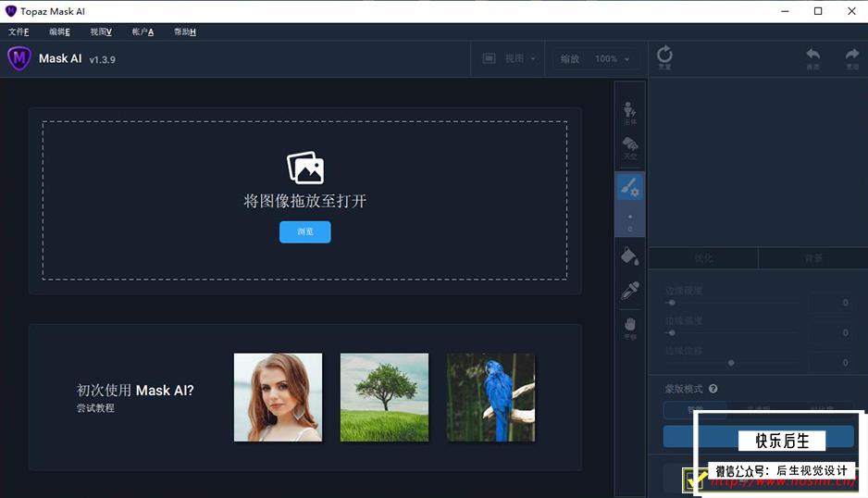Image resolution: width=868 pixels, height=498 pixels.
Task: Redo with the right curved arrow
Action: 852,55
